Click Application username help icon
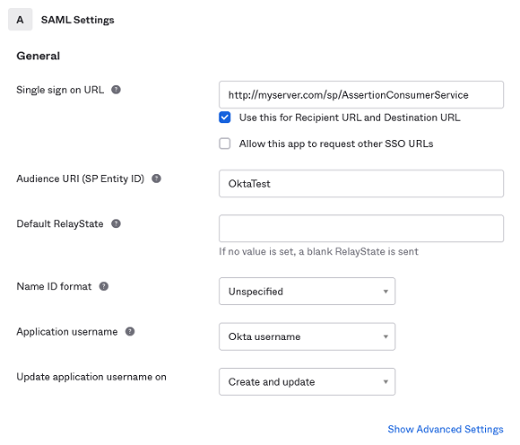 point(130,332)
